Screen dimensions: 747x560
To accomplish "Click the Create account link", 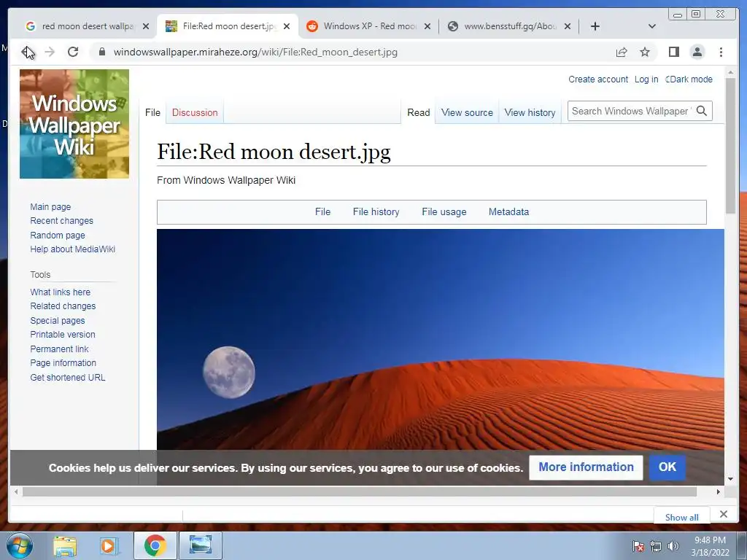I will pyautogui.click(x=598, y=79).
